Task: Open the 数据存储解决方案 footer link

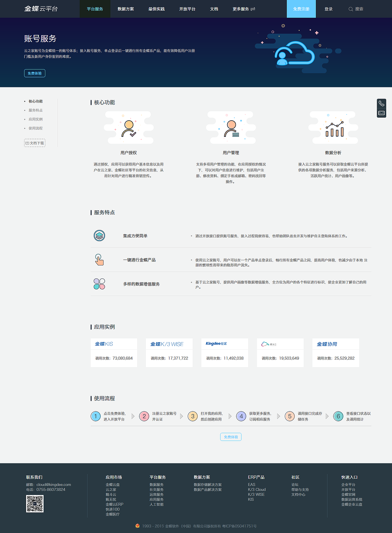Action: pos(208,485)
